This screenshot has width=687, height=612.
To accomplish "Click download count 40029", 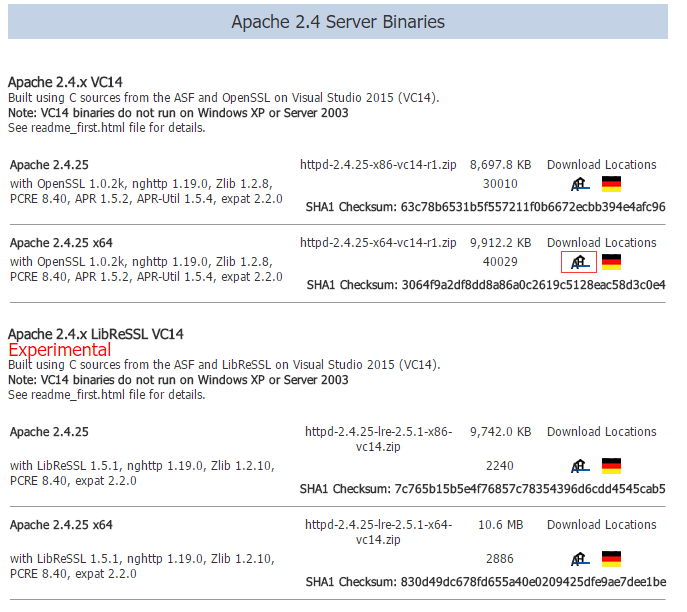I will click(x=500, y=262).
